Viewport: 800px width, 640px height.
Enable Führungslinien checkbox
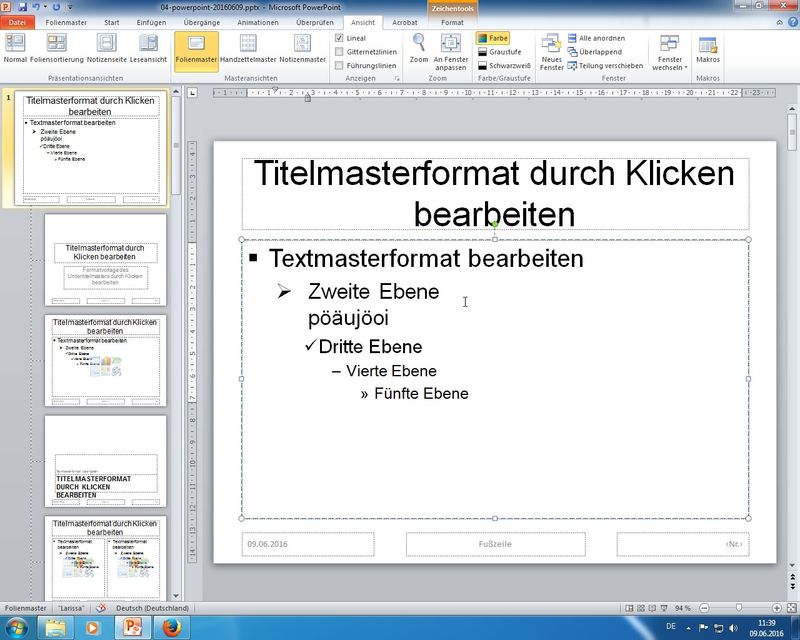(x=339, y=66)
